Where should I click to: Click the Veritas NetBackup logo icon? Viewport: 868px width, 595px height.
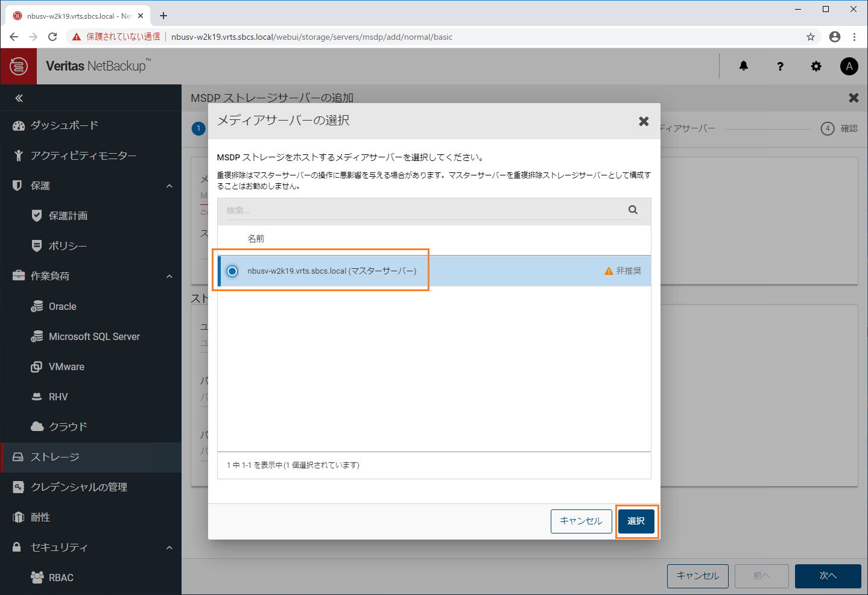[19, 66]
